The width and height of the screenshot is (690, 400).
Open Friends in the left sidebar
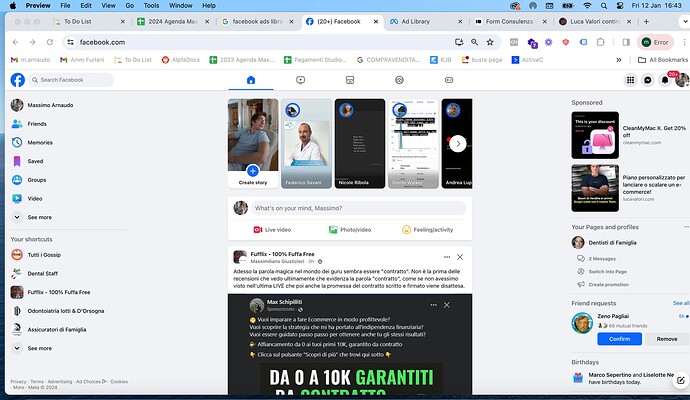[x=29, y=124]
